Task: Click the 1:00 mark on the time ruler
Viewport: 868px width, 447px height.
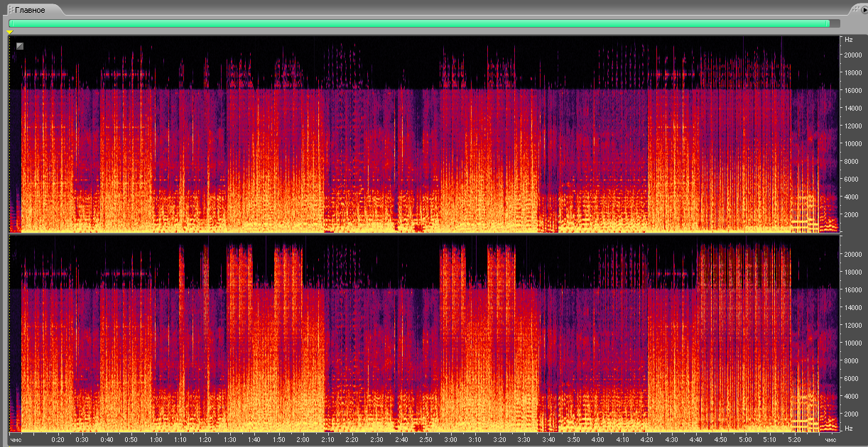Action: (x=156, y=440)
